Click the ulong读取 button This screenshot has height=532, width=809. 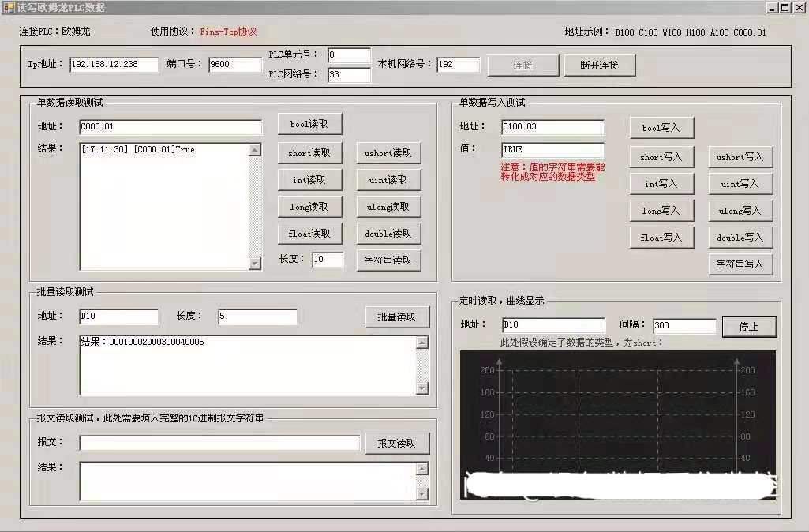pos(388,207)
